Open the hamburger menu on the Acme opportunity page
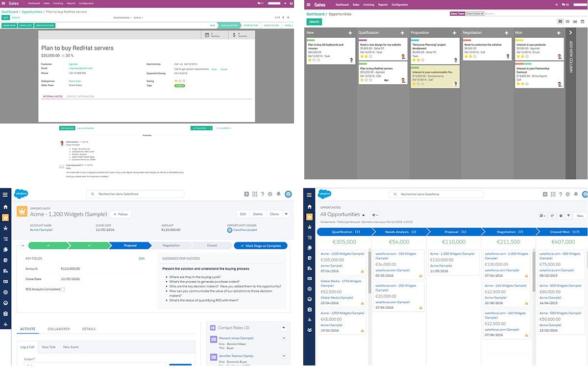This screenshot has height=368, width=588. (5, 195)
